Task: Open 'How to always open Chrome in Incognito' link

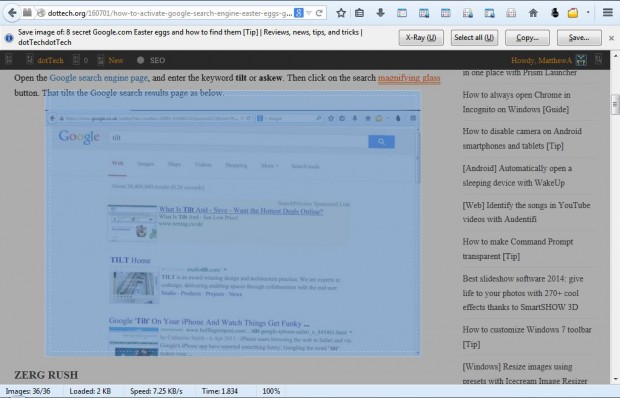Action: 516,102
